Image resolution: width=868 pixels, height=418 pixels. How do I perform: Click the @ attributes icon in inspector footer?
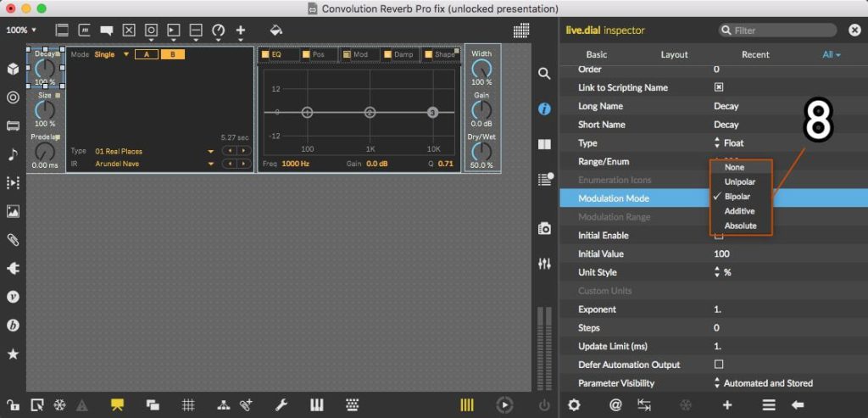[x=615, y=404]
